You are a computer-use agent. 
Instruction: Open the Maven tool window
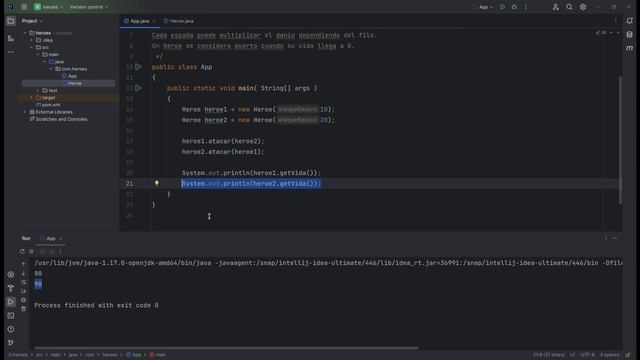pyautogui.click(x=629, y=48)
